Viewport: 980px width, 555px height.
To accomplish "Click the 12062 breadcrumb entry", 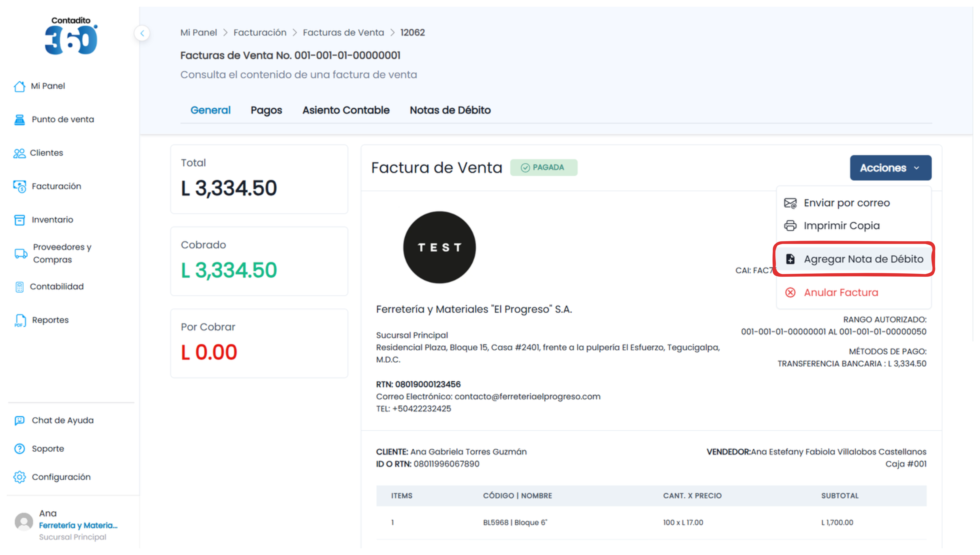I will coord(412,32).
